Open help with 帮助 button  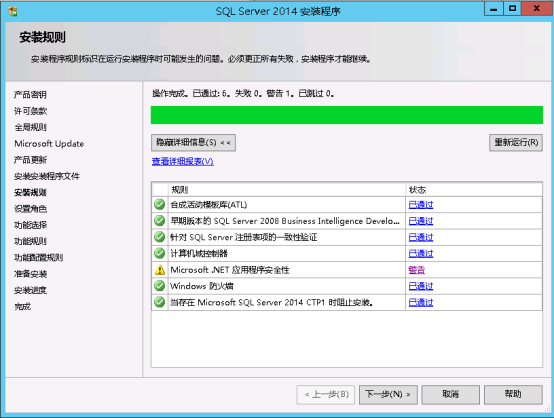513,394
